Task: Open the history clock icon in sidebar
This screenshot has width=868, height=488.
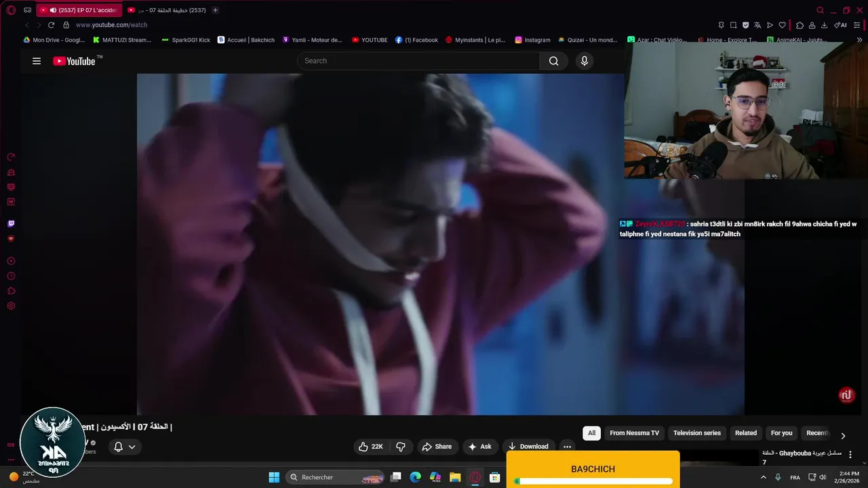Action: [x=11, y=277]
